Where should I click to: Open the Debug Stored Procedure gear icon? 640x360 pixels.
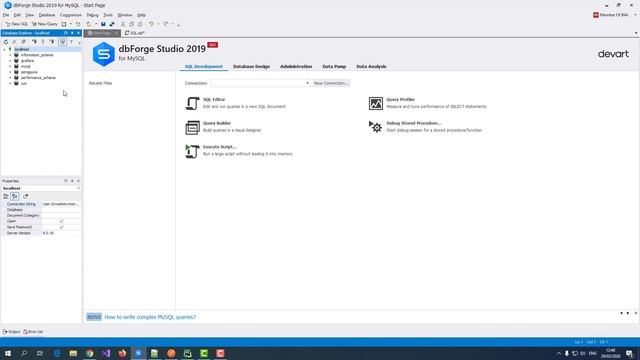(x=376, y=127)
